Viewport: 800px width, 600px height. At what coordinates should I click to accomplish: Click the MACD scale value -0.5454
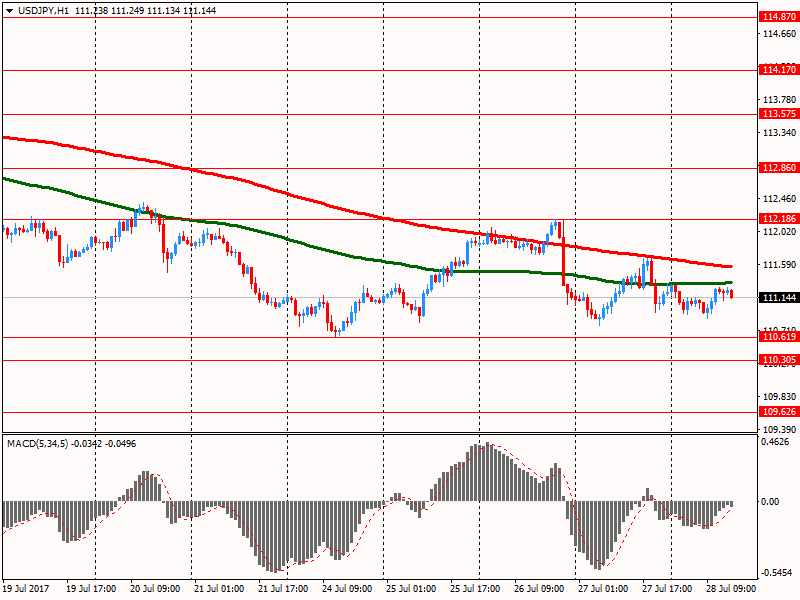pyautogui.click(x=777, y=573)
